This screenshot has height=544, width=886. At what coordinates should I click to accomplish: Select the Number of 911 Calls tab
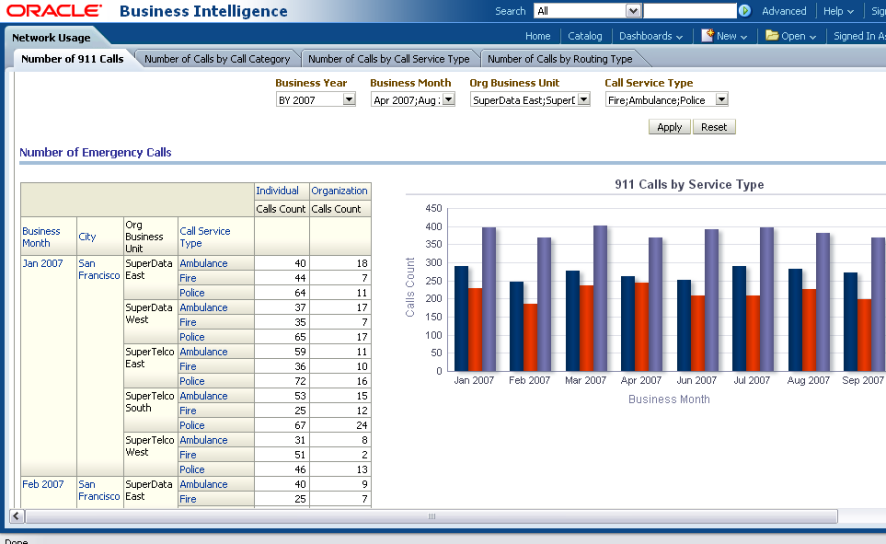coord(72,59)
